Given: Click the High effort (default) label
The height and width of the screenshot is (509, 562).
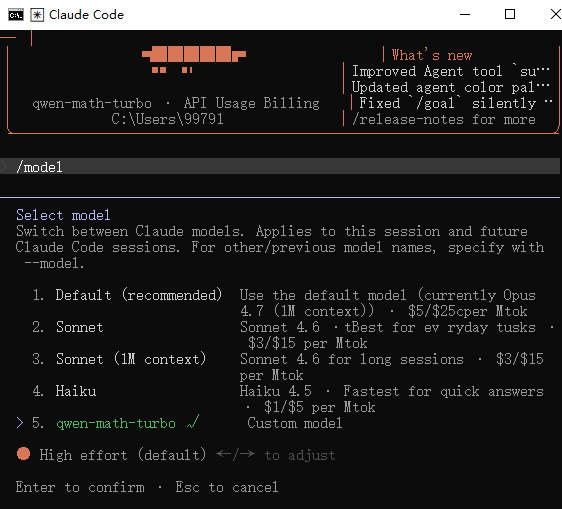Looking at the screenshot, I should pyautogui.click(x=123, y=455).
